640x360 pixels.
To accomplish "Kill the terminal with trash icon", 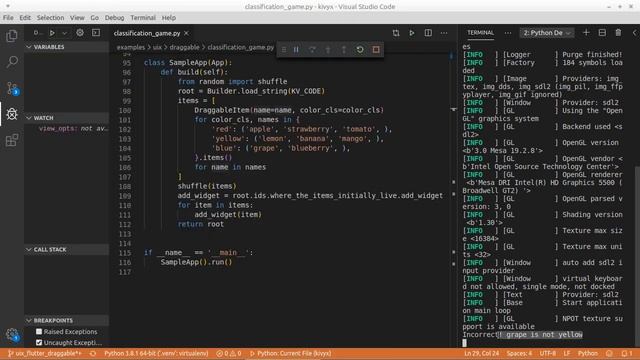I will click(618, 33).
